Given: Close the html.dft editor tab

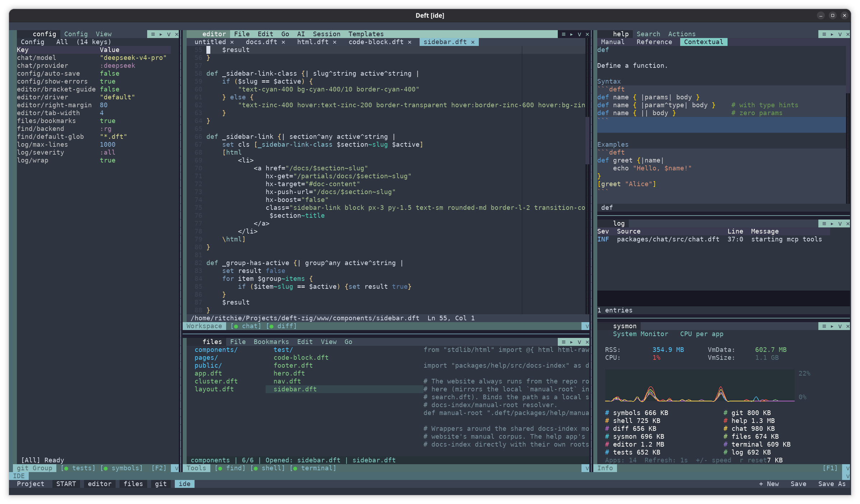Looking at the screenshot, I should pos(335,42).
